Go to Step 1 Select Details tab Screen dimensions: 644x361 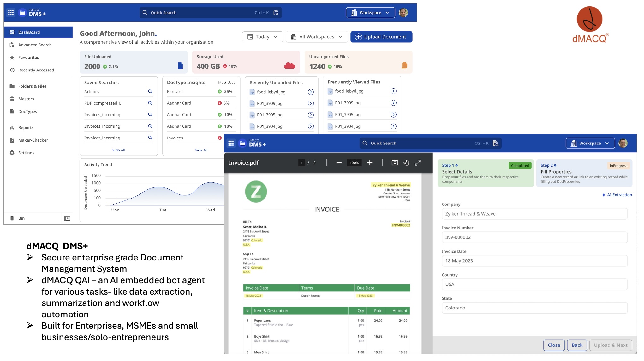(486, 173)
